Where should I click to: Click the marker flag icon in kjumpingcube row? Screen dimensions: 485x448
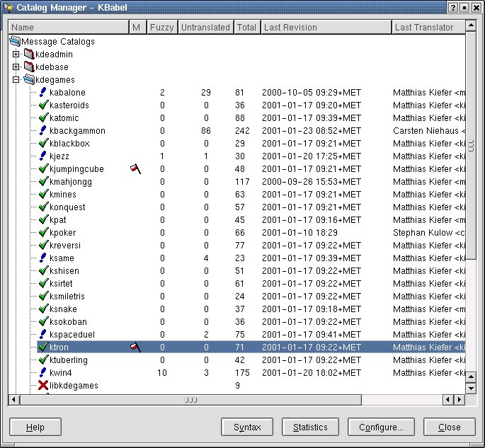pos(136,169)
